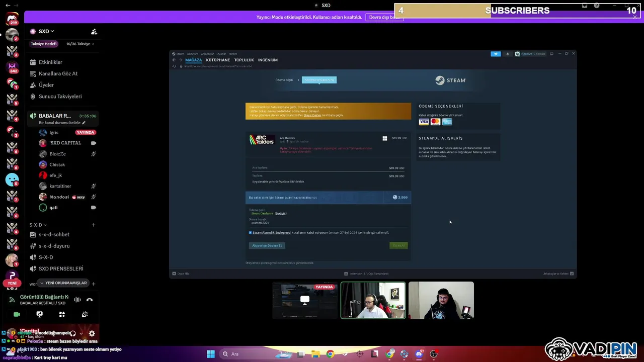Expand the 16/36 Takviye boost progress
The image size is (644, 362).
point(80,44)
